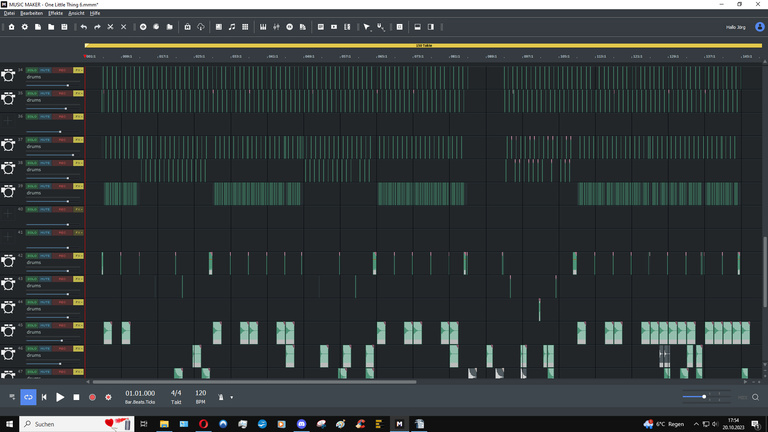Open the metronome dropdown arrow
This screenshot has height=432, width=768.
point(231,397)
